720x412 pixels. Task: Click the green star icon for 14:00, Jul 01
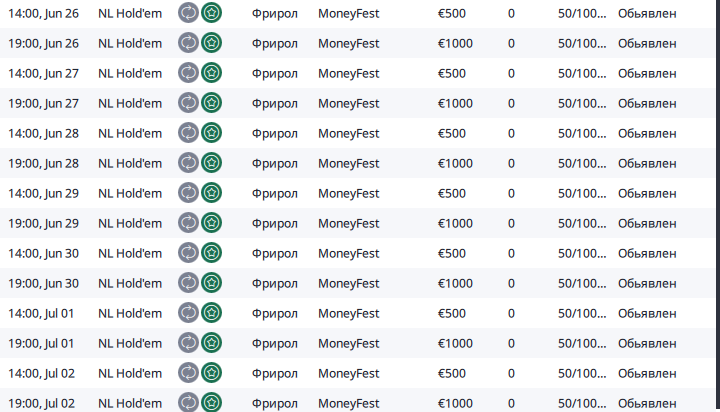[211, 313]
